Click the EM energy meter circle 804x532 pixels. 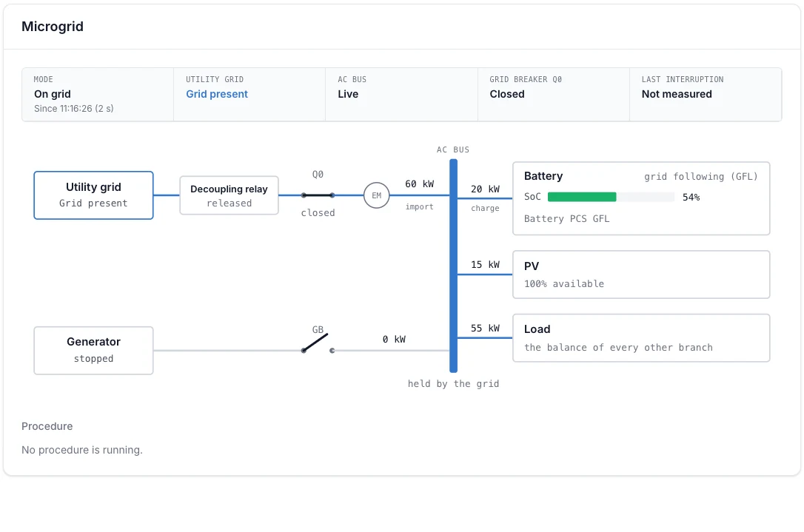coord(376,195)
